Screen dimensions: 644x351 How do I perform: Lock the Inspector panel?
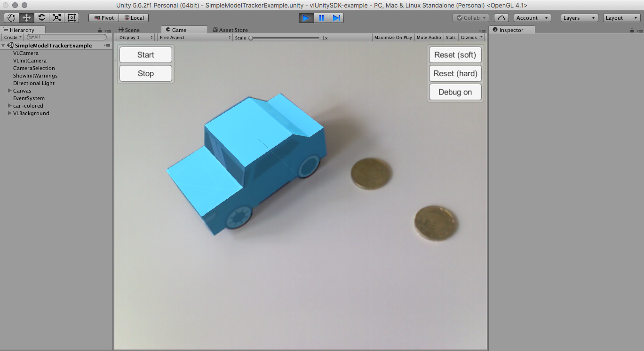coord(632,30)
